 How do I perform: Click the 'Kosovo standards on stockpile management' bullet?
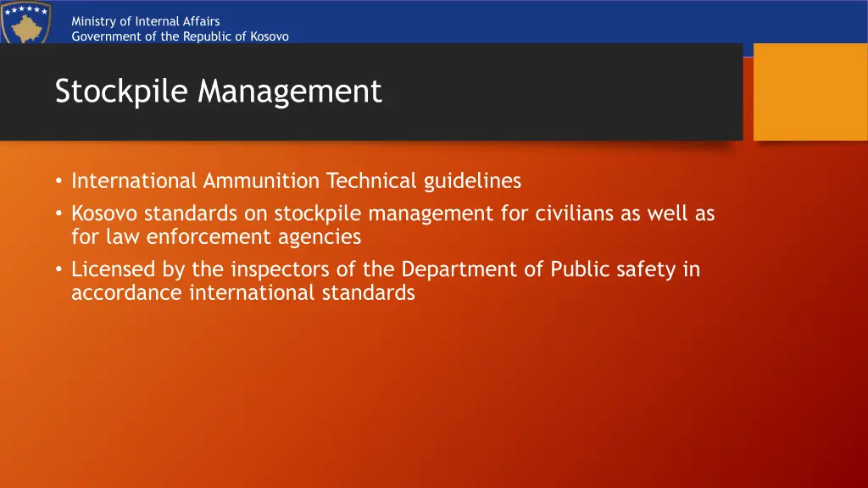click(393, 225)
